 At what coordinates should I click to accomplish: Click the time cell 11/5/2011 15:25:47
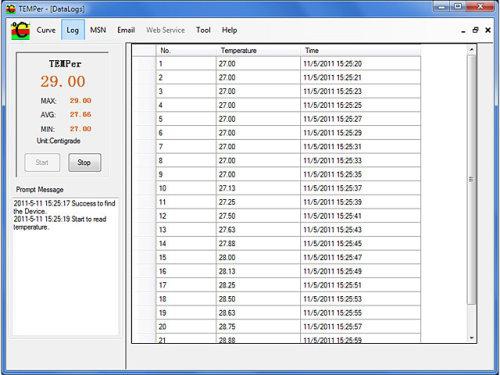point(360,257)
